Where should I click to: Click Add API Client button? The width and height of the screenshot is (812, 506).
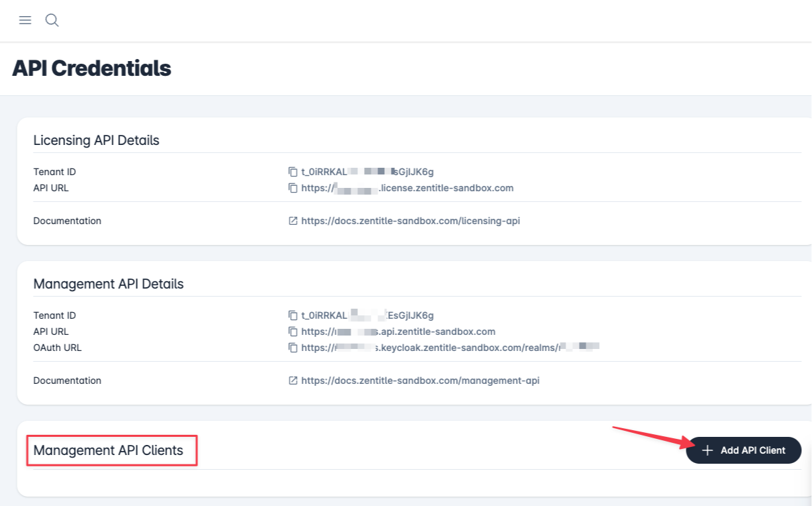coord(743,450)
